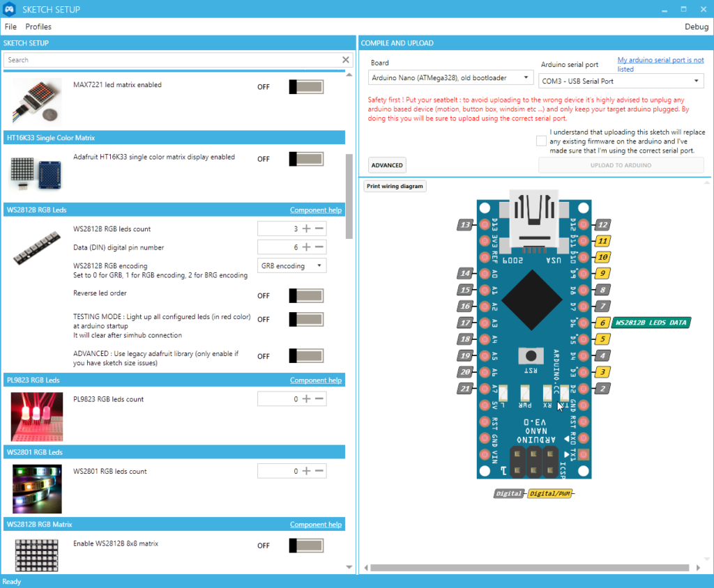Click the WS2812B led strip image
The image size is (714, 588).
pos(37,247)
